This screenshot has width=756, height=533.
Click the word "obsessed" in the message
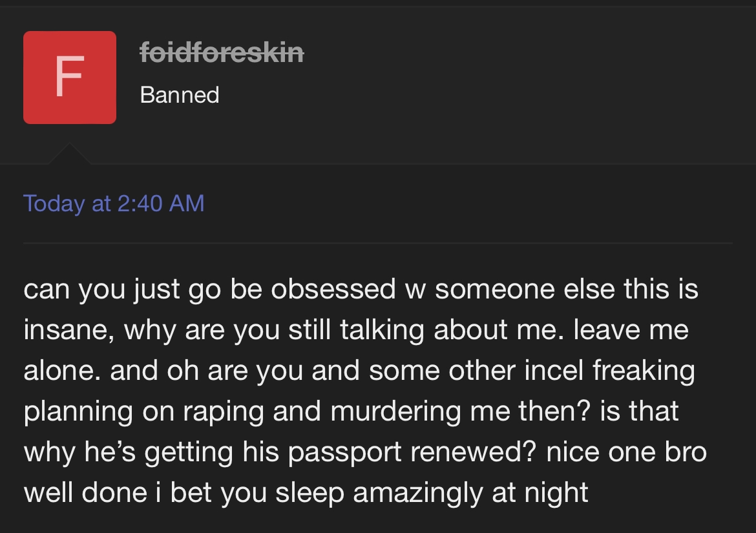[x=333, y=289]
